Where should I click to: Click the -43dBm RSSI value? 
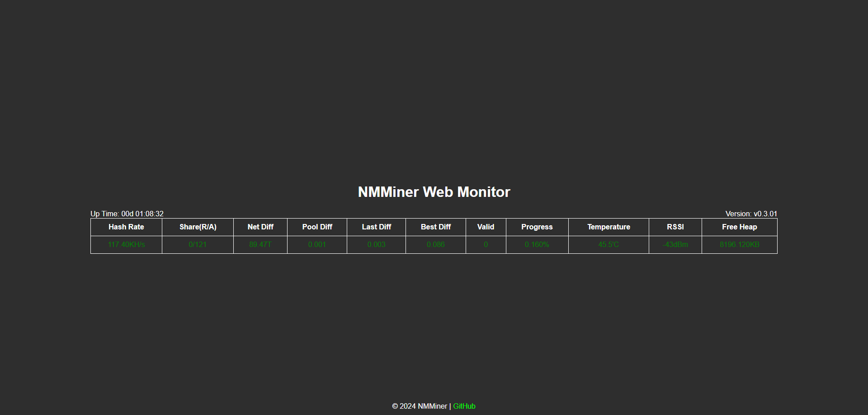675,244
